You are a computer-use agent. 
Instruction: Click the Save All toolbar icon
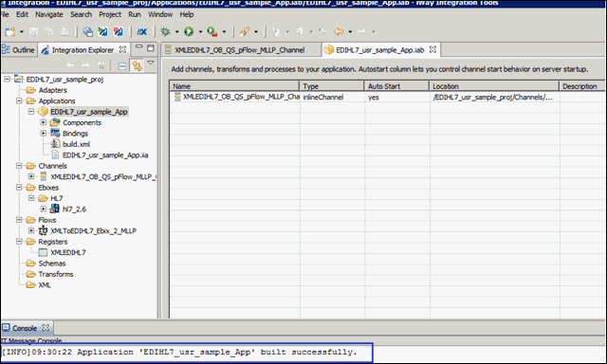coord(48,31)
